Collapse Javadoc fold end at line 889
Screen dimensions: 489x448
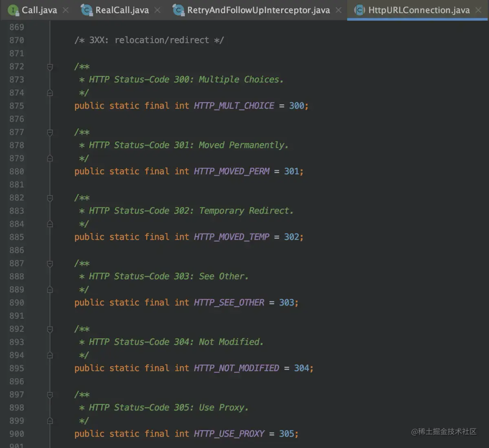click(x=50, y=290)
